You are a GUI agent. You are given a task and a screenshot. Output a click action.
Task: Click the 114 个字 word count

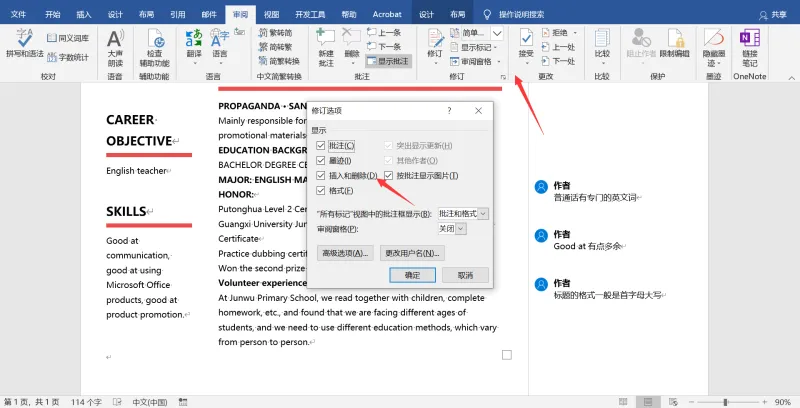[x=86, y=402]
